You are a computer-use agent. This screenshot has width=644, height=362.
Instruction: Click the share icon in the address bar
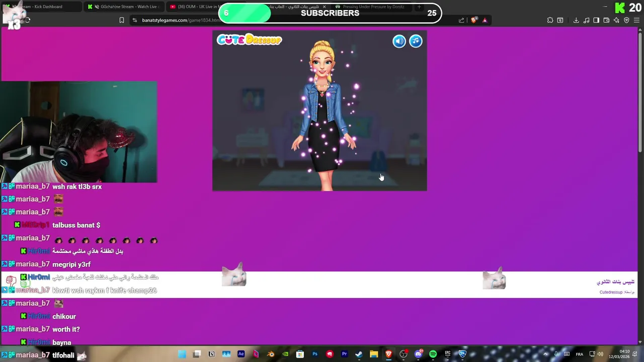(x=461, y=20)
